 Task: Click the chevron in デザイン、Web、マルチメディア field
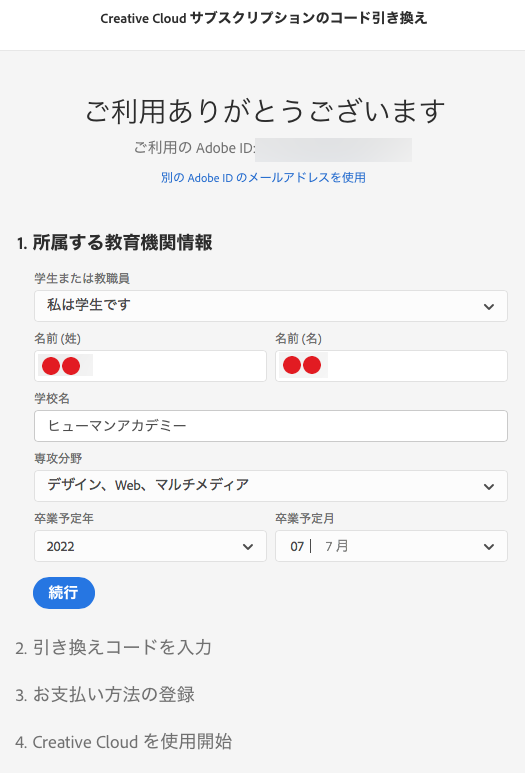[x=489, y=487]
